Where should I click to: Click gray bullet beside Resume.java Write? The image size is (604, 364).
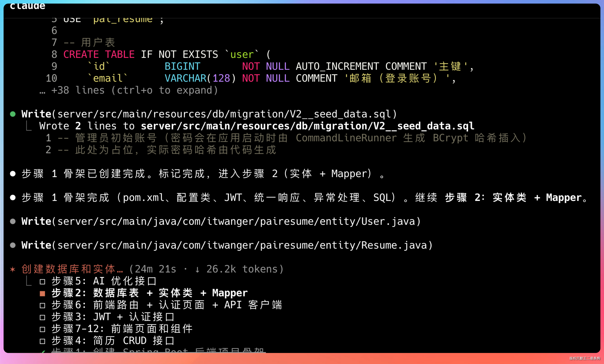(x=13, y=245)
